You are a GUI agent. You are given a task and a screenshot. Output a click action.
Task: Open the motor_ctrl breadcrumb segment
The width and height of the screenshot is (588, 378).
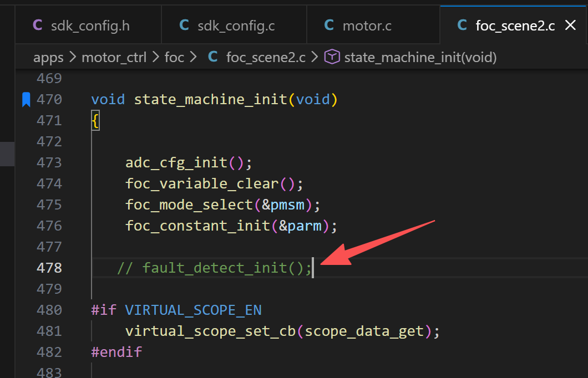(114, 57)
